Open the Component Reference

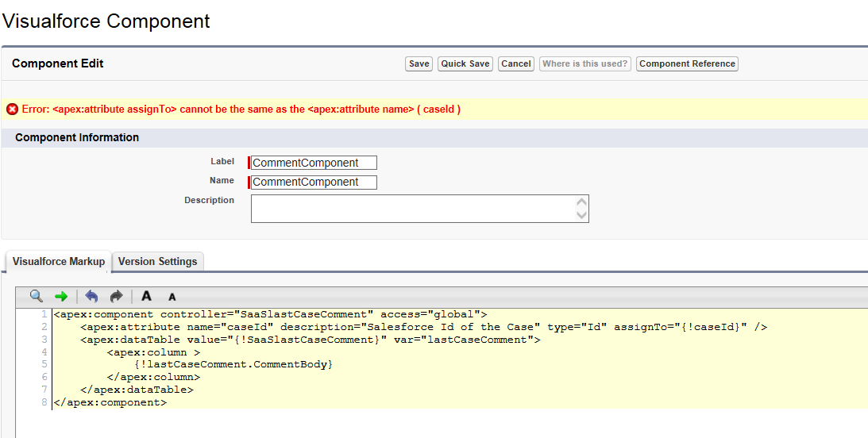687,63
